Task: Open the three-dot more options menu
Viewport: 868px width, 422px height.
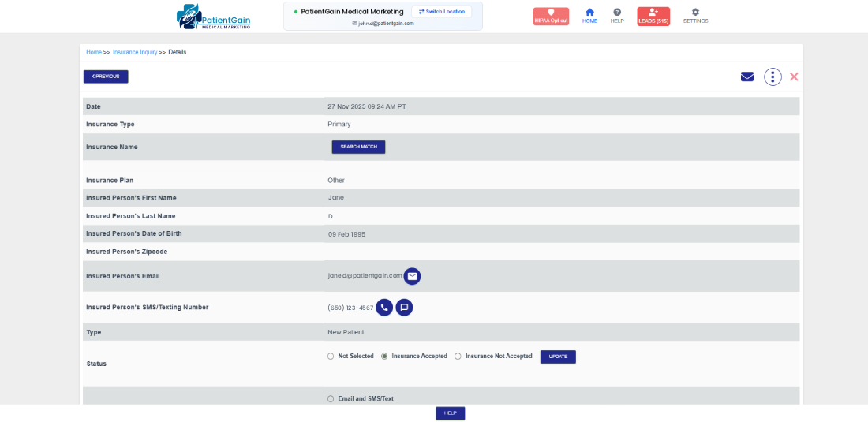Action: pyautogui.click(x=773, y=77)
